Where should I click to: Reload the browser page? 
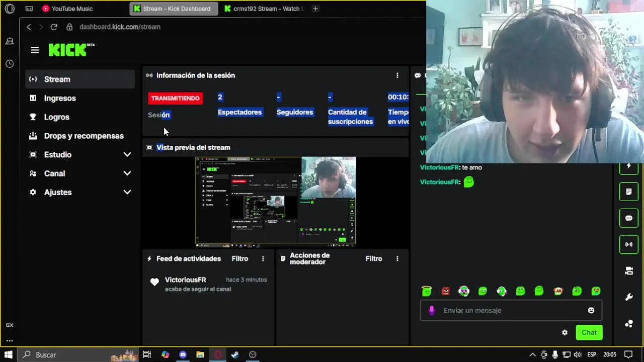(x=54, y=27)
